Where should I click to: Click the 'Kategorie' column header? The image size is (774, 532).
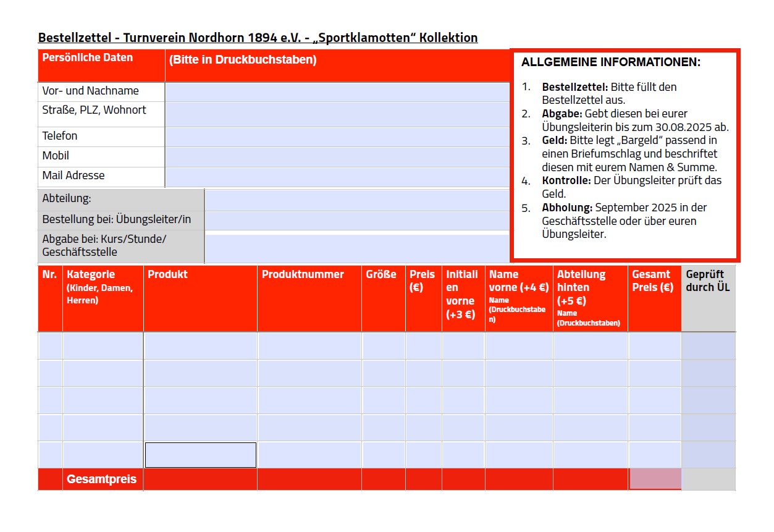coord(91,274)
